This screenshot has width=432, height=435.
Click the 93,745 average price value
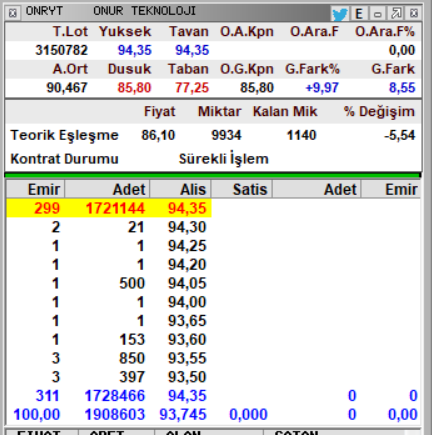pyautogui.click(x=183, y=414)
